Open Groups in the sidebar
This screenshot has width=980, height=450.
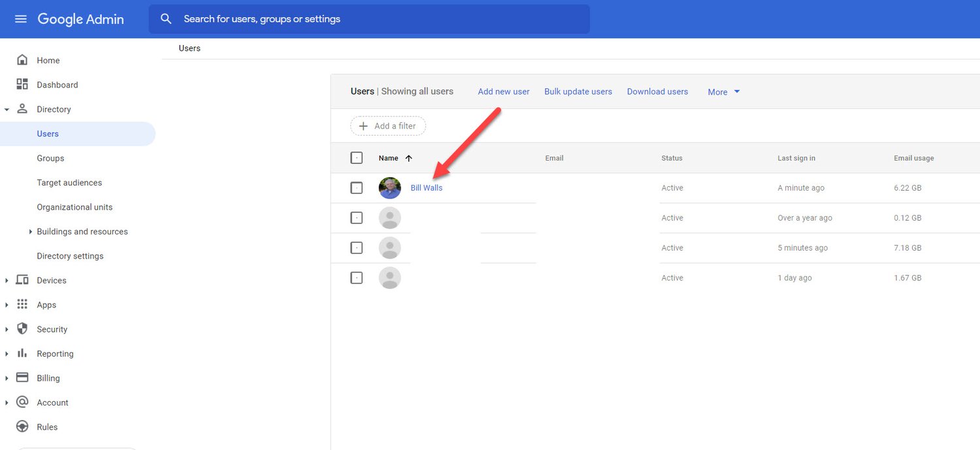[x=50, y=158]
